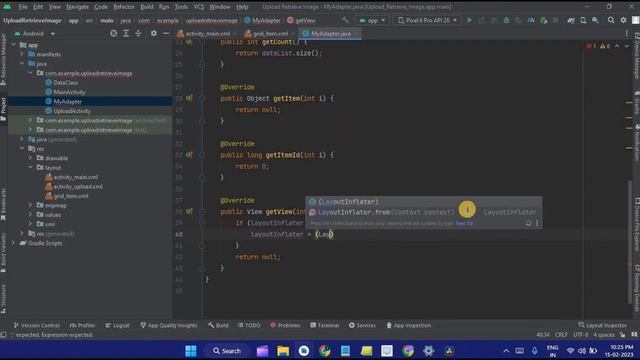Image resolution: width=640 pixels, height=360 pixels.
Task: Select DataClass in project tree
Action: (x=66, y=82)
